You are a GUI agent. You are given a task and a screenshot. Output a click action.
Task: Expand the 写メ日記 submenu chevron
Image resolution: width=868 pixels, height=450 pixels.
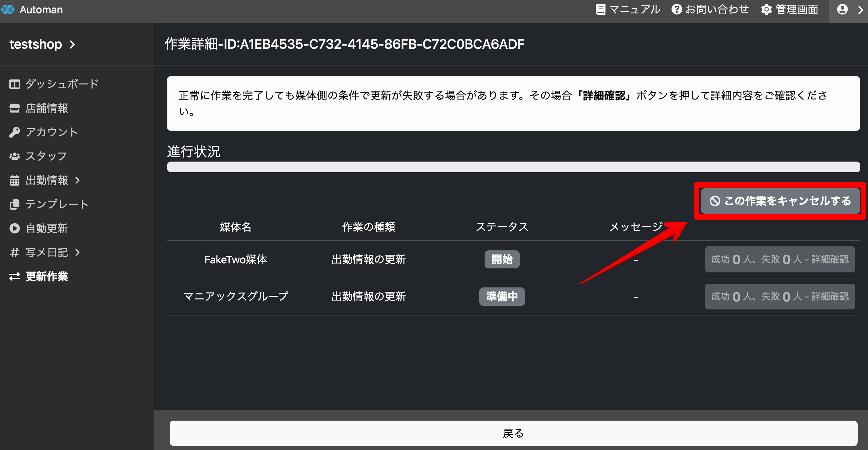point(77,252)
